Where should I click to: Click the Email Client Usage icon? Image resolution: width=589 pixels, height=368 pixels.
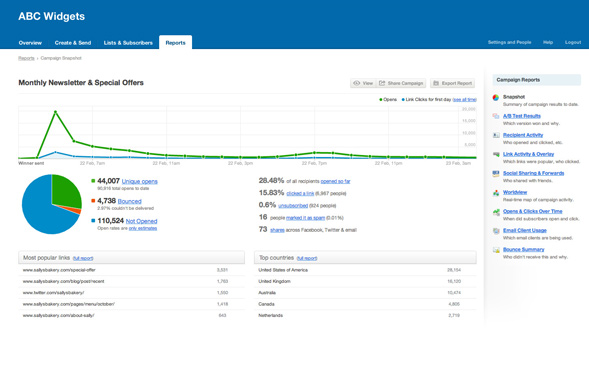(x=496, y=231)
